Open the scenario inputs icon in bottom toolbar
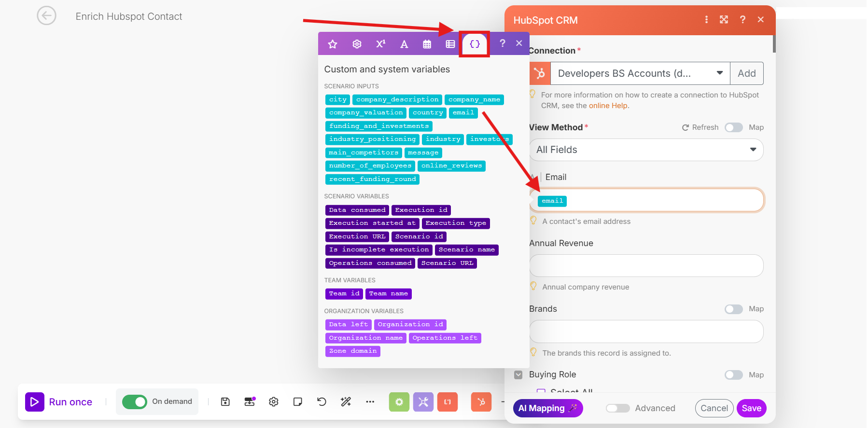Viewport: 868px width, 428px height. (x=250, y=401)
